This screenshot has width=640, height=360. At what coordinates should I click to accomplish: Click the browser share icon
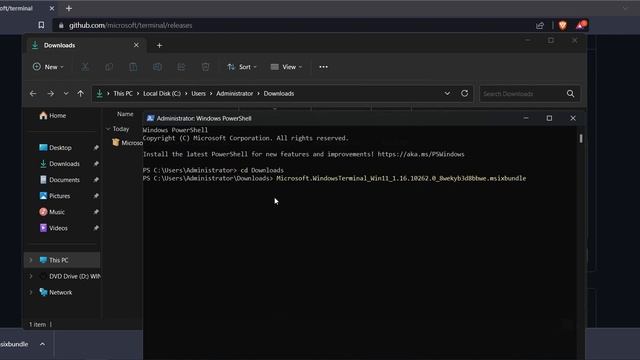pyautogui.click(x=540, y=25)
